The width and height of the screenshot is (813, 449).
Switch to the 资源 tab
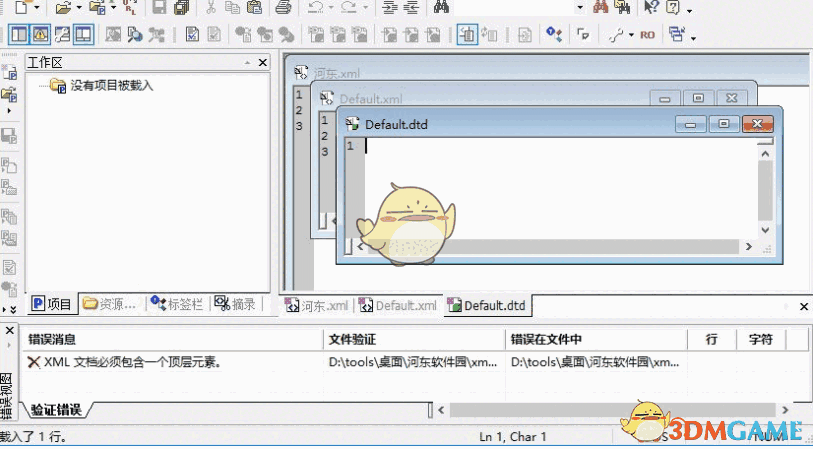[111, 304]
